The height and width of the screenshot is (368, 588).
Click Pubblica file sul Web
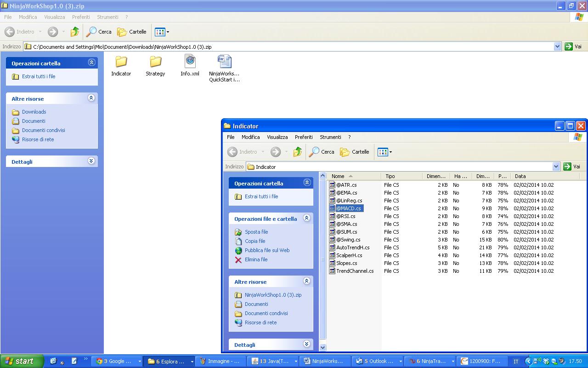267,250
